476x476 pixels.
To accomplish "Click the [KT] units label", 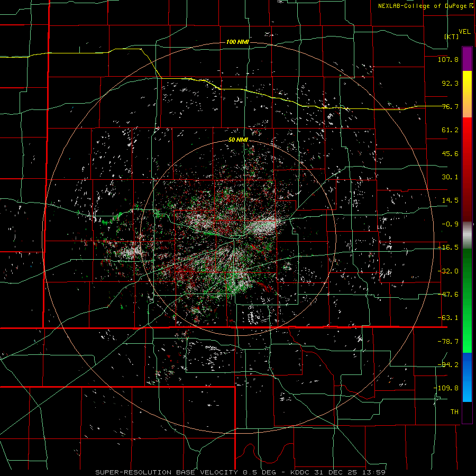I will [452, 36].
